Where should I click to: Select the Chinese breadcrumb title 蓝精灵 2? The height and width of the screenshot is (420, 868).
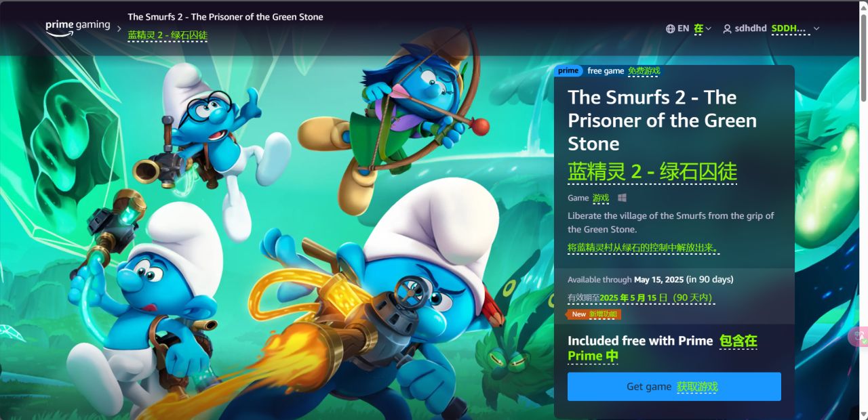coord(167,35)
